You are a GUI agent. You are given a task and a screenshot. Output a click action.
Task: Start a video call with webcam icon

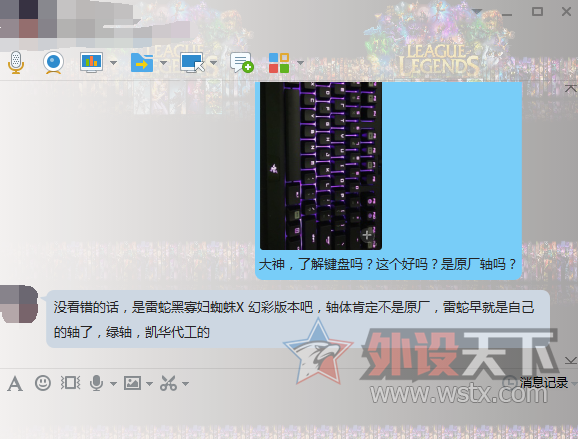coord(53,62)
